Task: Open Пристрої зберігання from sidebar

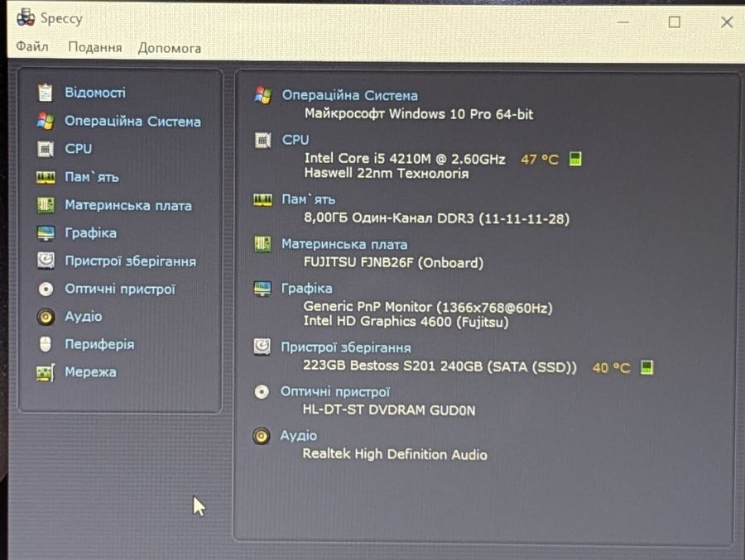Action: [x=131, y=261]
